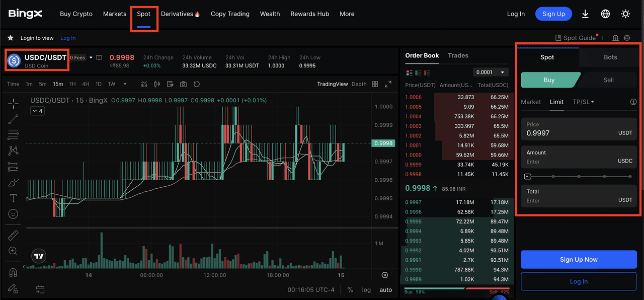
Task: Select the pattern drawing tool
Action: [13, 151]
